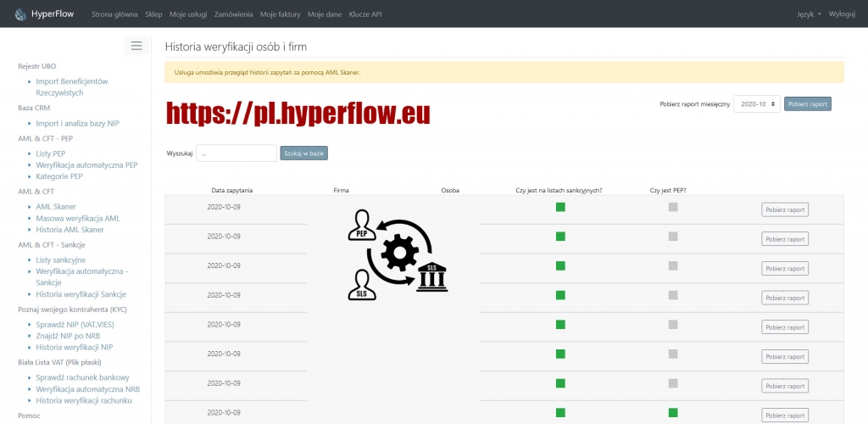868x424 pixels.
Task: Click the Szukaj w bazie button
Action: 304,153
